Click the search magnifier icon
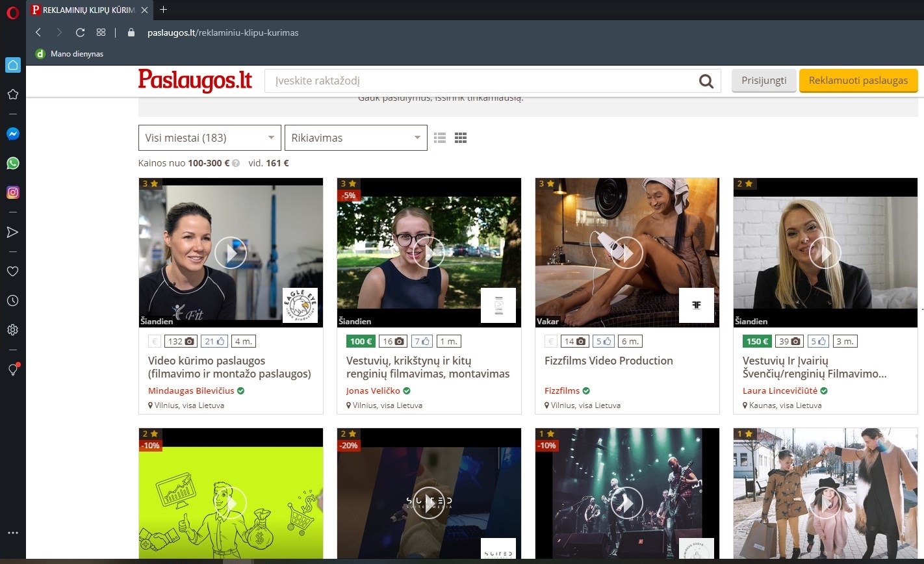 click(x=706, y=81)
